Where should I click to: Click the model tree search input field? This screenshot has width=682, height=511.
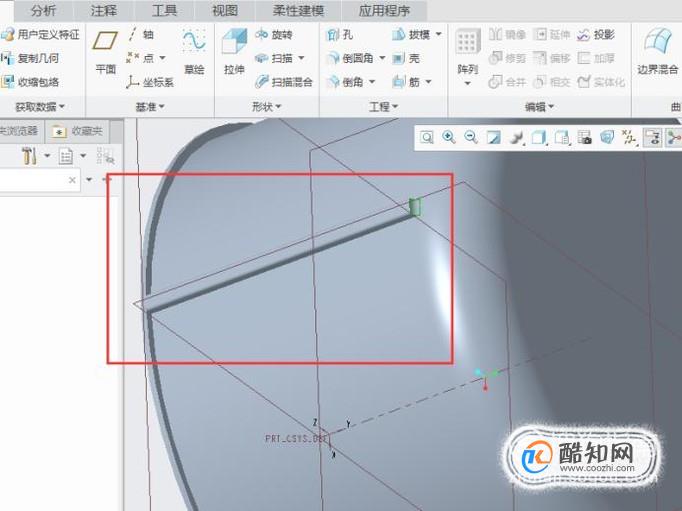click(x=40, y=180)
